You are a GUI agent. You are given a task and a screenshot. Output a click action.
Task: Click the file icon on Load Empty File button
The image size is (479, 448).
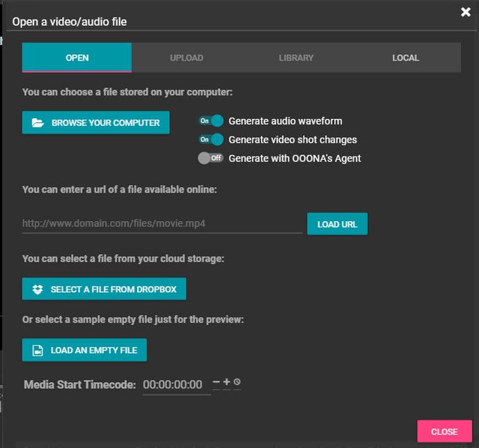click(38, 351)
